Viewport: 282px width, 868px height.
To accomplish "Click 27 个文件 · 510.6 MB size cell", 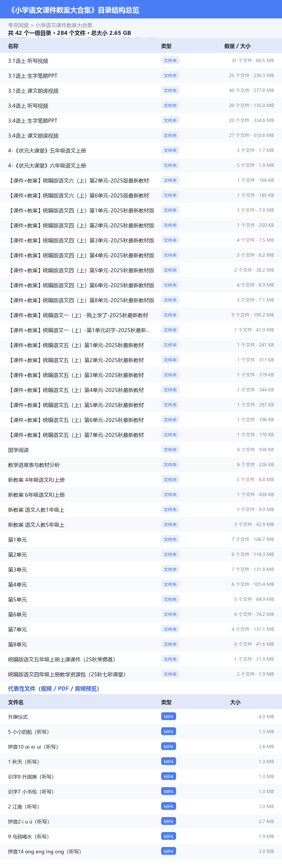I will click(x=251, y=135).
